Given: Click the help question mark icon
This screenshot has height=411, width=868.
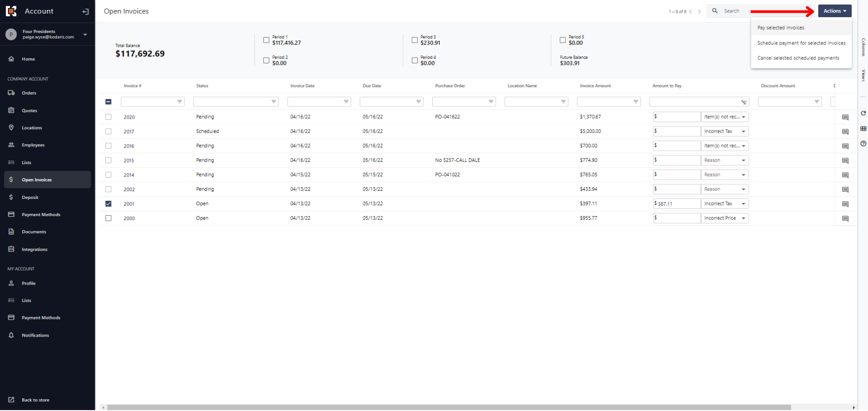Looking at the screenshot, I should pyautogui.click(x=863, y=144).
